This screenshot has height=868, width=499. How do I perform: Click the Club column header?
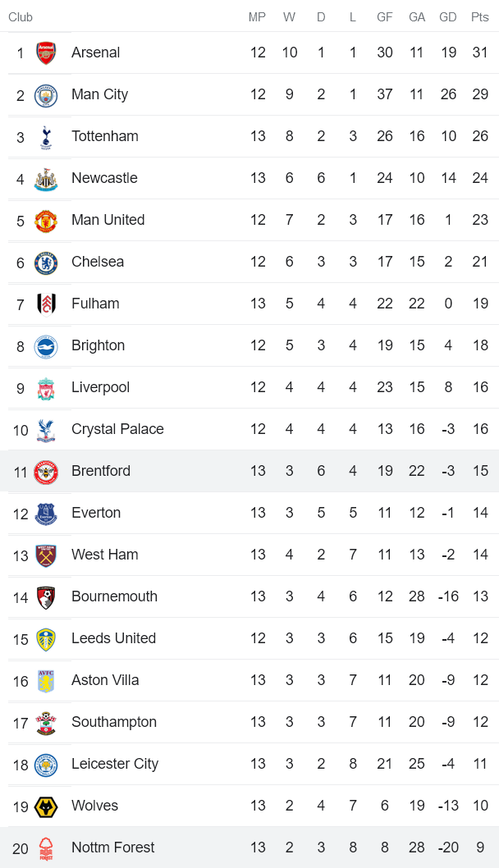click(x=21, y=17)
